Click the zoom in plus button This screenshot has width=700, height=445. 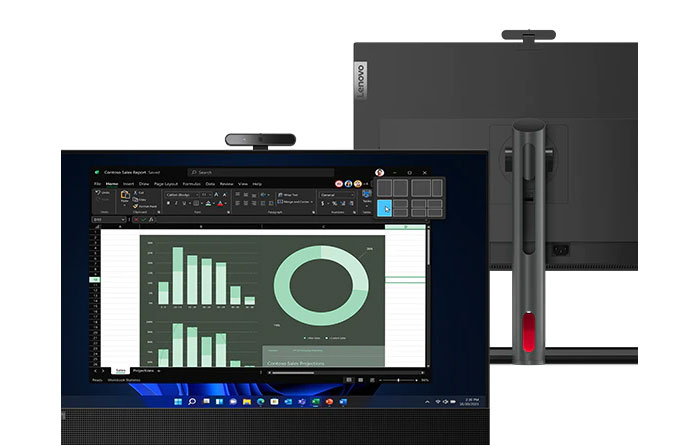pos(417,380)
